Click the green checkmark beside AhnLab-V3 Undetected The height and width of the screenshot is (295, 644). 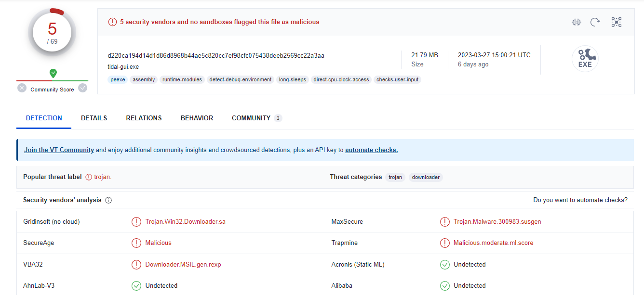(x=136, y=285)
